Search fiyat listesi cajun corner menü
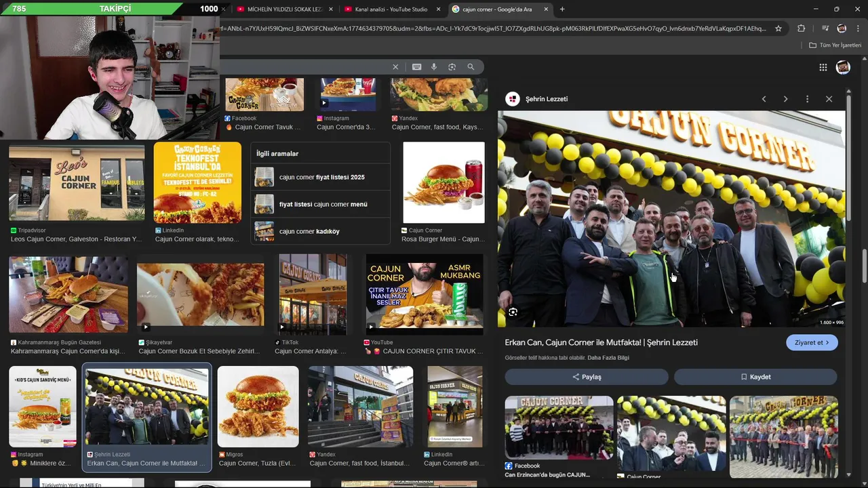The height and width of the screenshot is (488, 868). pyautogui.click(x=321, y=204)
